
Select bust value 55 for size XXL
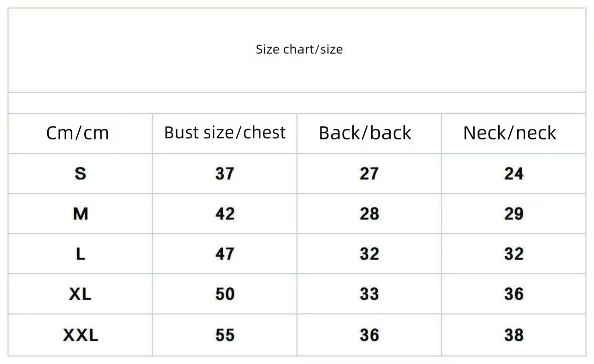(x=225, y=335)
